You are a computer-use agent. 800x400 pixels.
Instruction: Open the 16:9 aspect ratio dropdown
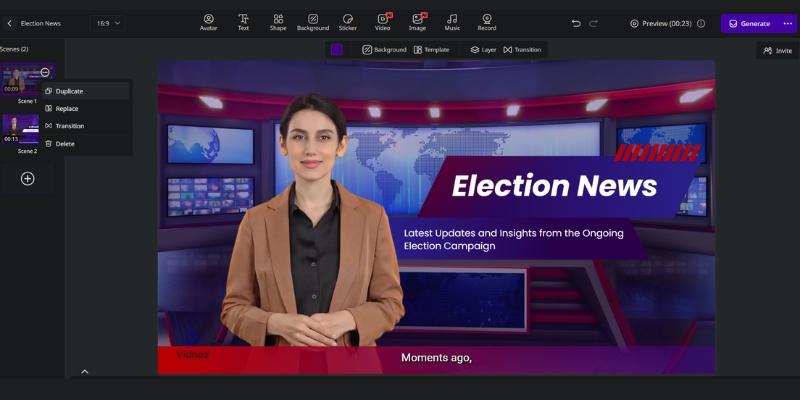click(108, 23)
